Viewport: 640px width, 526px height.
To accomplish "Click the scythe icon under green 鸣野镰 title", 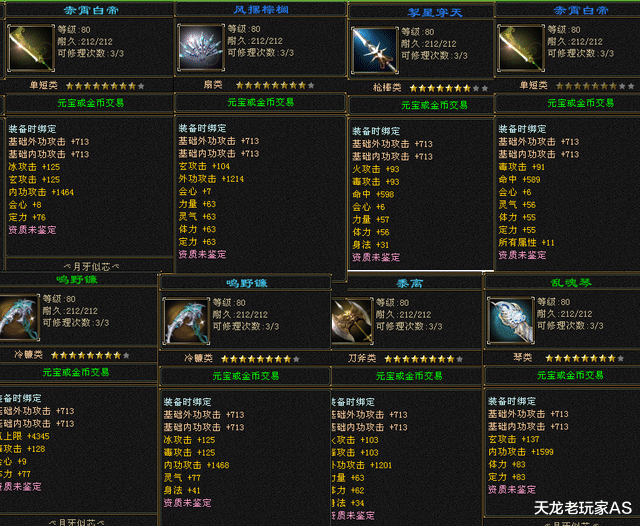I will (19, 317).
